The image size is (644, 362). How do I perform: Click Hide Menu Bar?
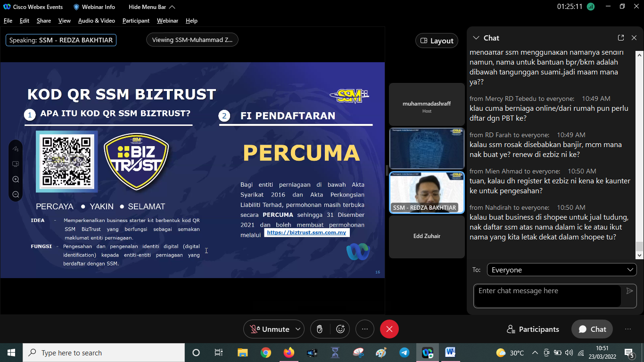click(152, 7)
